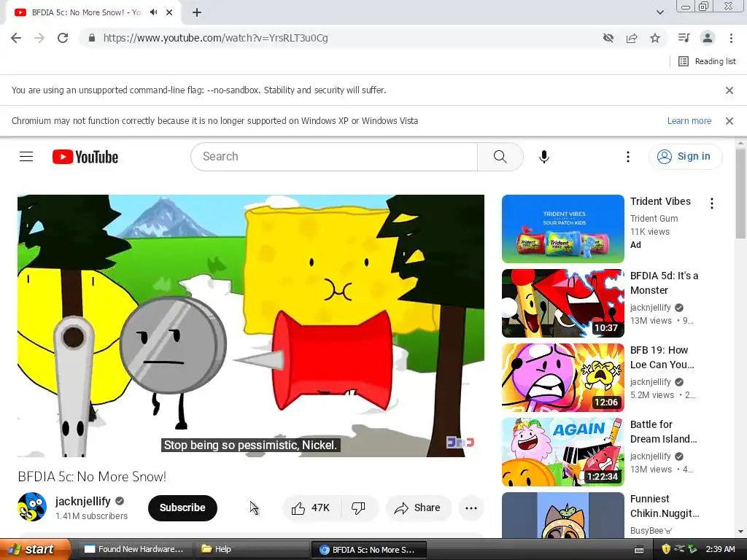Screen dimensions: 747x560
Task: Open the BFDIA 5d: It's a Monster title
Action: coord(664,283)
